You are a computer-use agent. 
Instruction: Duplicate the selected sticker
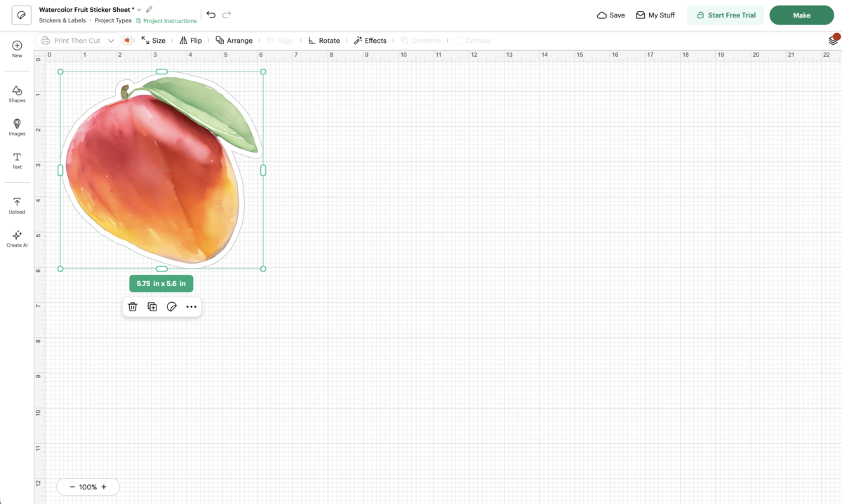pyautogui.click(x=152, y=307)
